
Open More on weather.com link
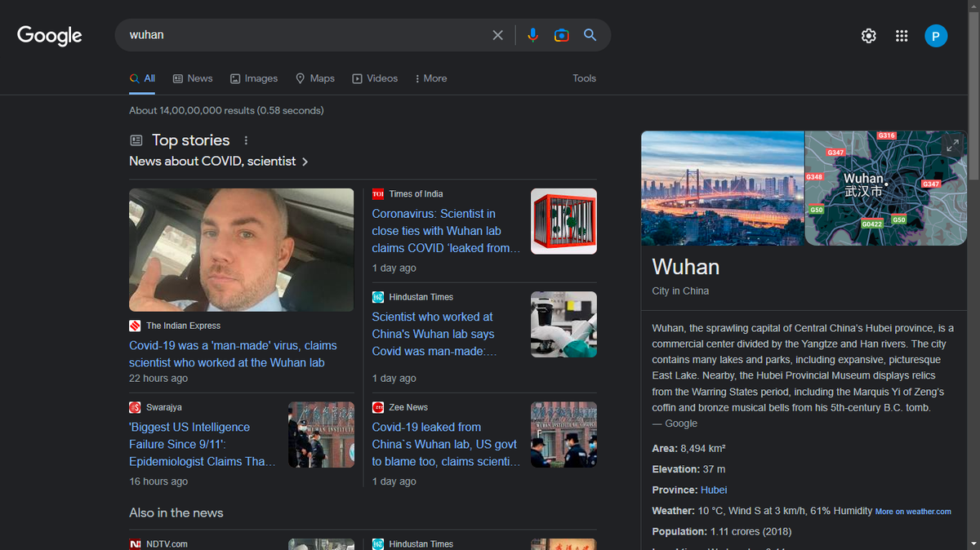[913, 512]
